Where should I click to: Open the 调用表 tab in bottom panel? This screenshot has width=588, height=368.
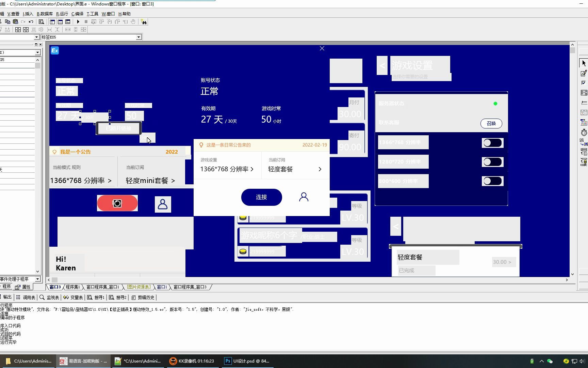[26, 297]
